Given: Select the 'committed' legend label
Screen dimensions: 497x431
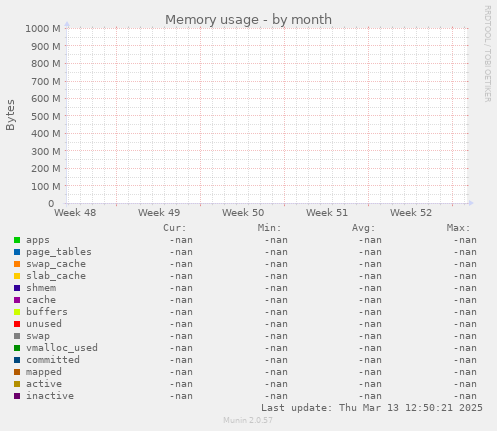Looking at the screenshot, I should [53, 360].
